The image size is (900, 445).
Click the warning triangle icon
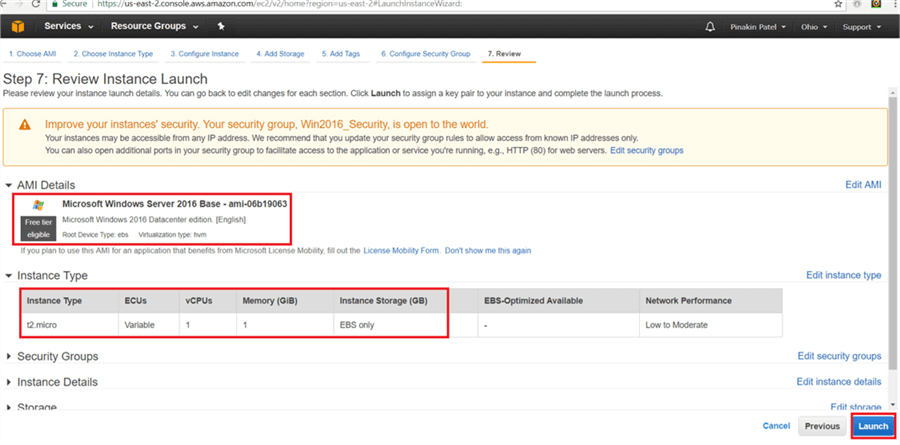(x=25, y=125)
